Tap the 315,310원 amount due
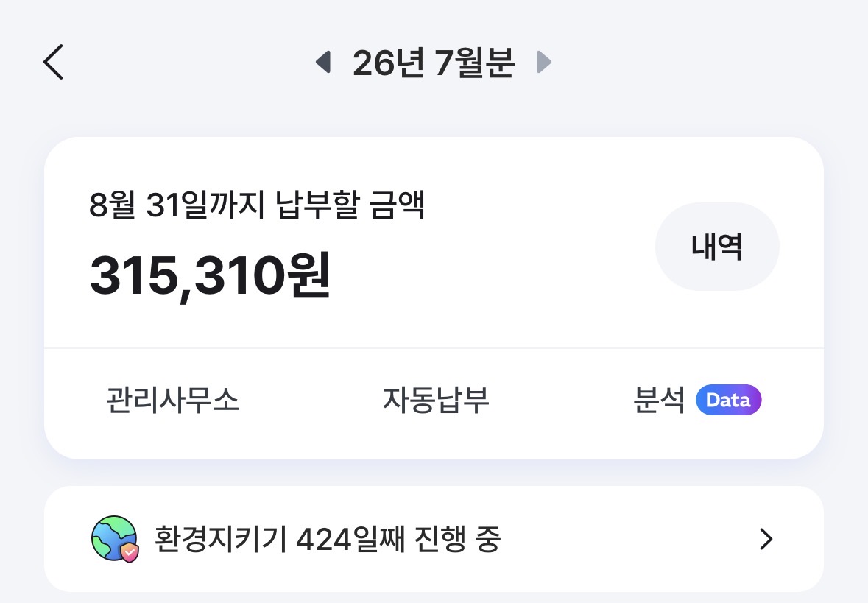Screen dimensions: 868x603 210,275
